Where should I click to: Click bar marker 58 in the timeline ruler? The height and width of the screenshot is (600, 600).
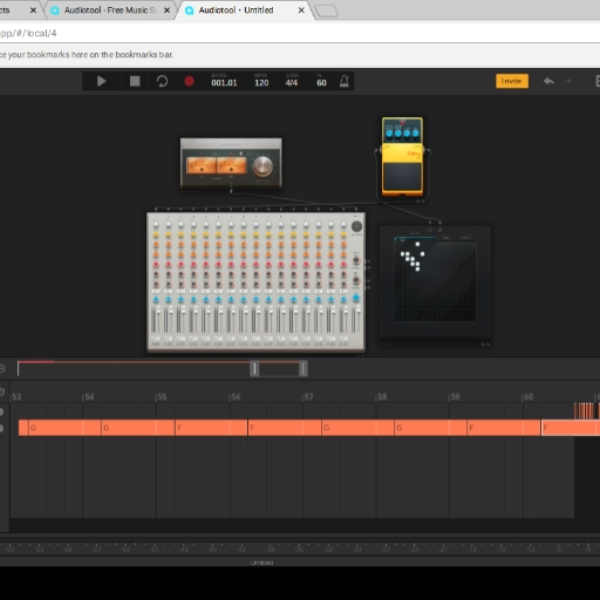point(382,397)
